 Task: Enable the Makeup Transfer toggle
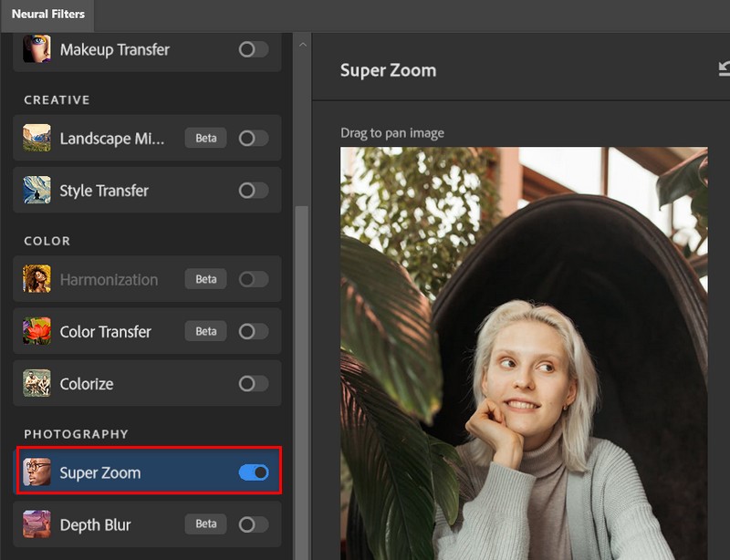click(254, 49)
